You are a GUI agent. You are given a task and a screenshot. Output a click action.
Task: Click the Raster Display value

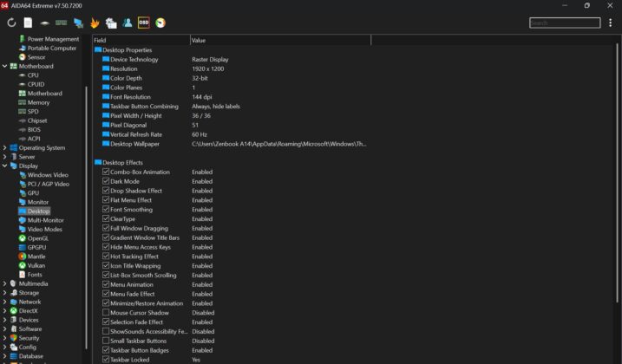point(210,60)
